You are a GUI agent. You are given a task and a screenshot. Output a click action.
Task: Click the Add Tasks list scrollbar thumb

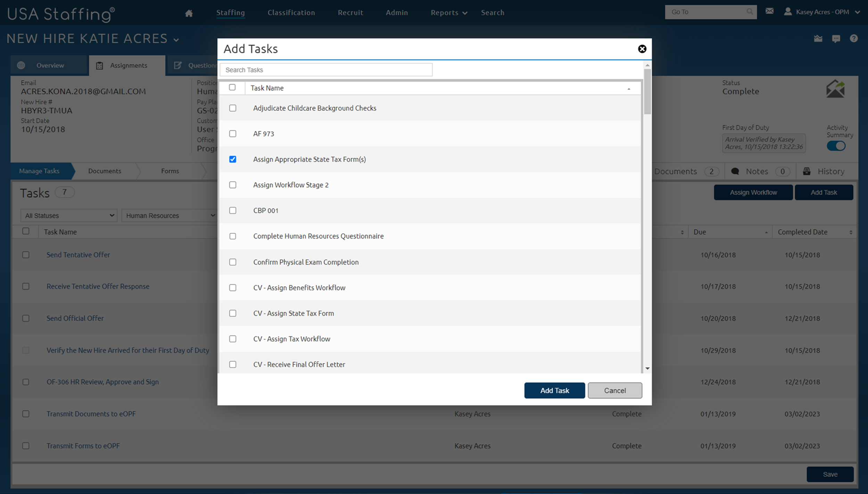647,91
